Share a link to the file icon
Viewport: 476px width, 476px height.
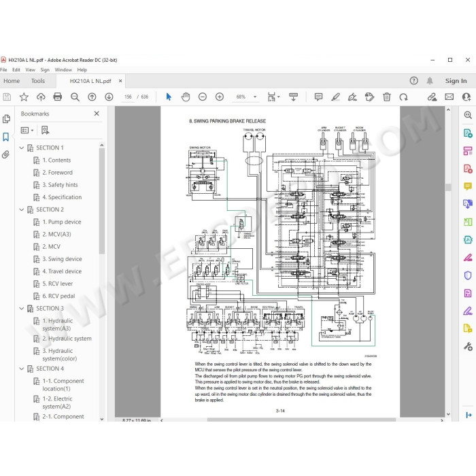click(x=432, y=97)
